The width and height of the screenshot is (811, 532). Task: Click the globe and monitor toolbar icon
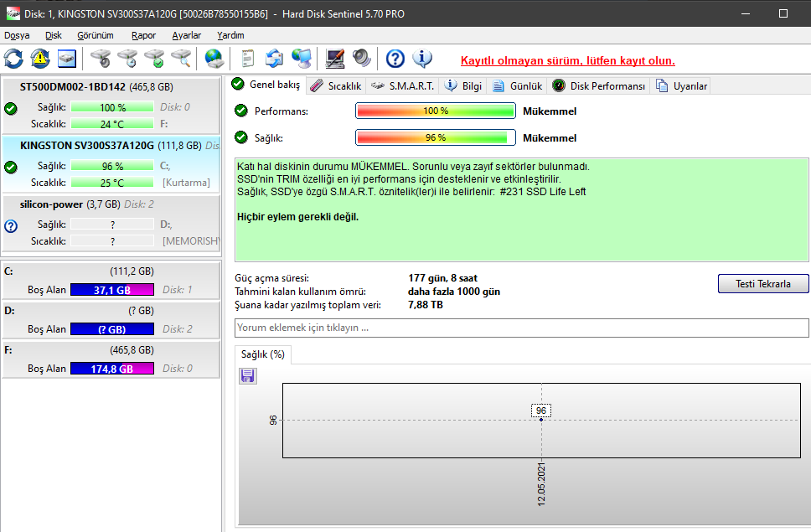(x=302, y=59)
